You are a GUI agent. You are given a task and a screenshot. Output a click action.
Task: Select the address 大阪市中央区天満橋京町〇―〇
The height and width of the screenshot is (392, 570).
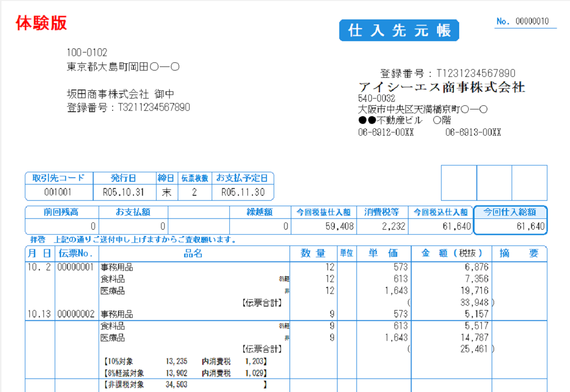(423, 109)
